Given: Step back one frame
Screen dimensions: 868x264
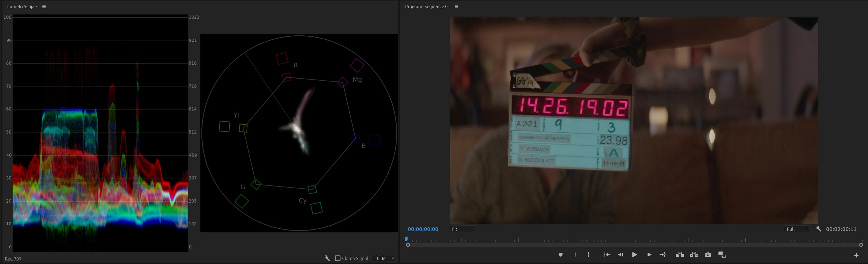Looking at the screenshot, I should click(620, 255).
